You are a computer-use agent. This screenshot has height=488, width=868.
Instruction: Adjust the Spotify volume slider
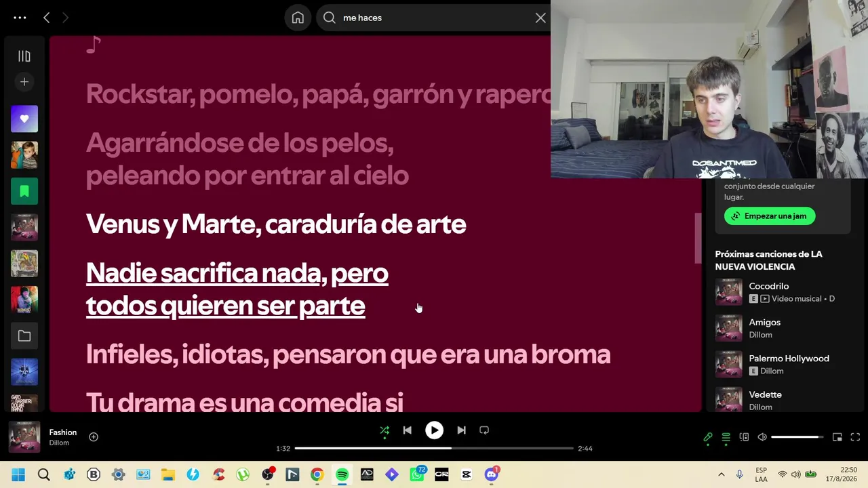[797, 437]
